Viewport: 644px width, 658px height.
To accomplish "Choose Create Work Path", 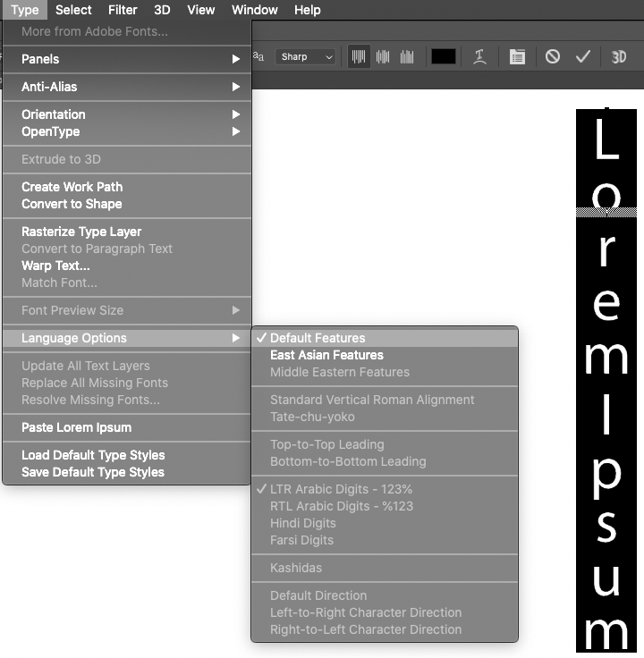I will pos(127,187).
